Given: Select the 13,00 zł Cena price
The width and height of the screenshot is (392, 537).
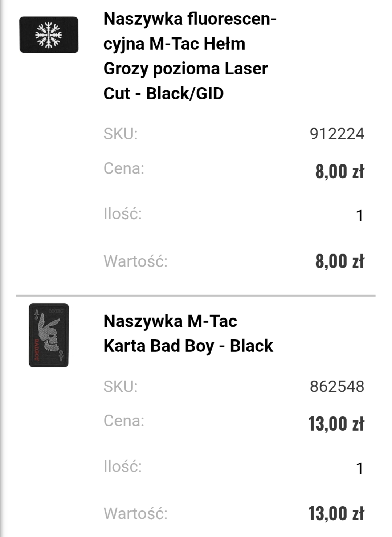Looking at the screenshot, I should point(336,424).
